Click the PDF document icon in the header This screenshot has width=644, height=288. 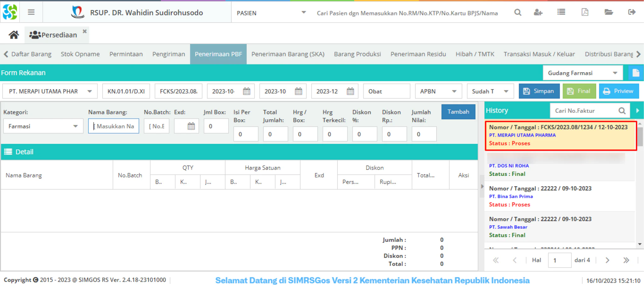[x=585, y=12]
